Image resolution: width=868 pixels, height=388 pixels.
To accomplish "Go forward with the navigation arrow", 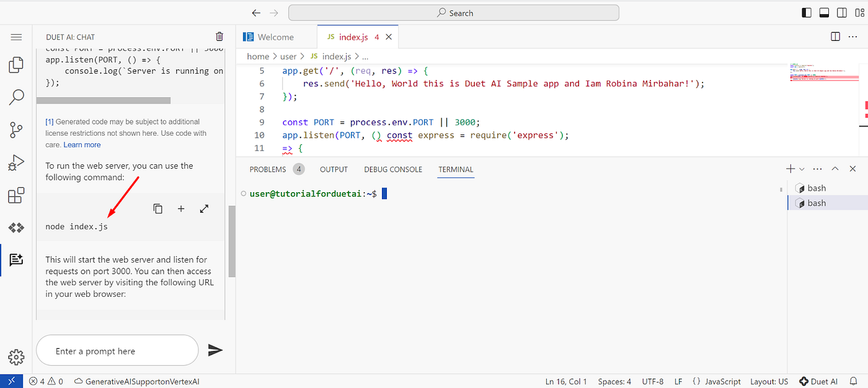I will 275,13.
